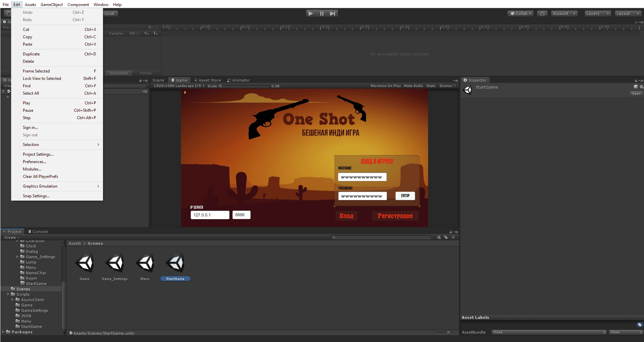This screenshot has width=644, height=342.
Task: Switch to the Asset Store tab
Action: pos(208,80)
